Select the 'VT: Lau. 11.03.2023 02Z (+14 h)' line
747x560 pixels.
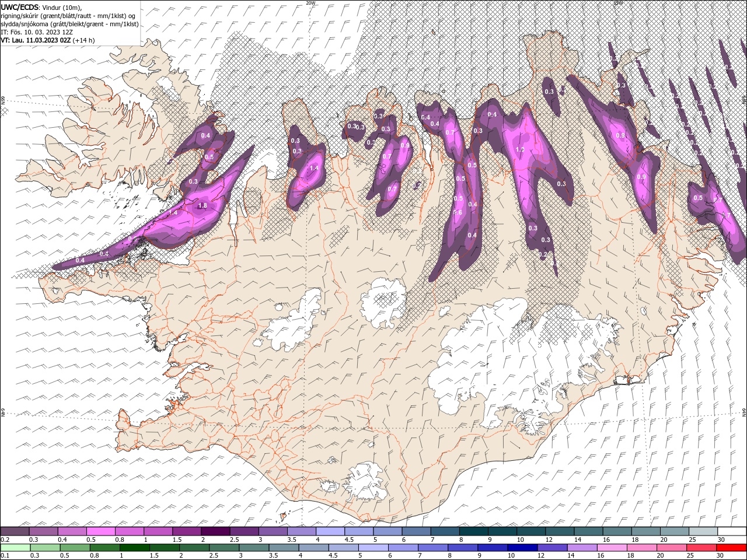click(48, 40)
